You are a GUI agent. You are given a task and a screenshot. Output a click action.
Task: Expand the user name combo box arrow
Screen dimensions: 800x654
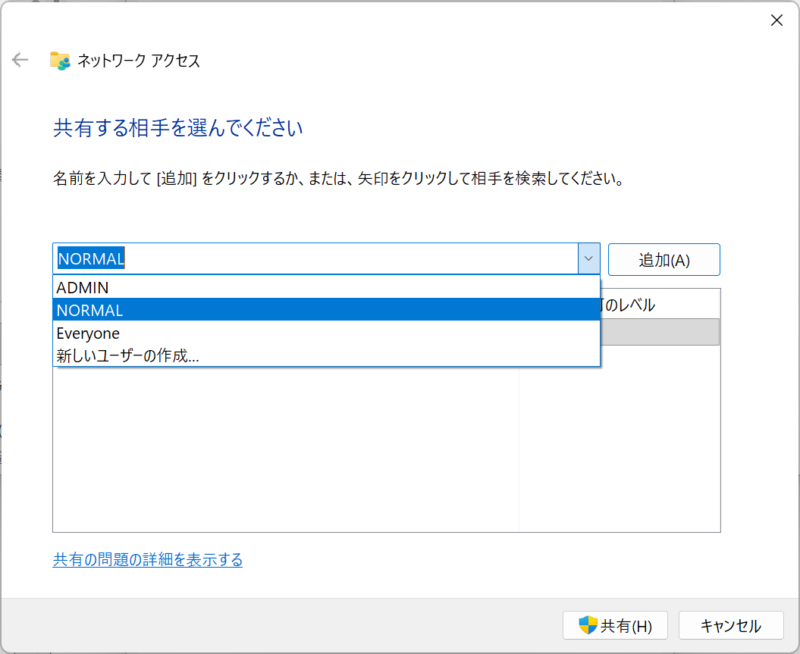coord(588,259)
